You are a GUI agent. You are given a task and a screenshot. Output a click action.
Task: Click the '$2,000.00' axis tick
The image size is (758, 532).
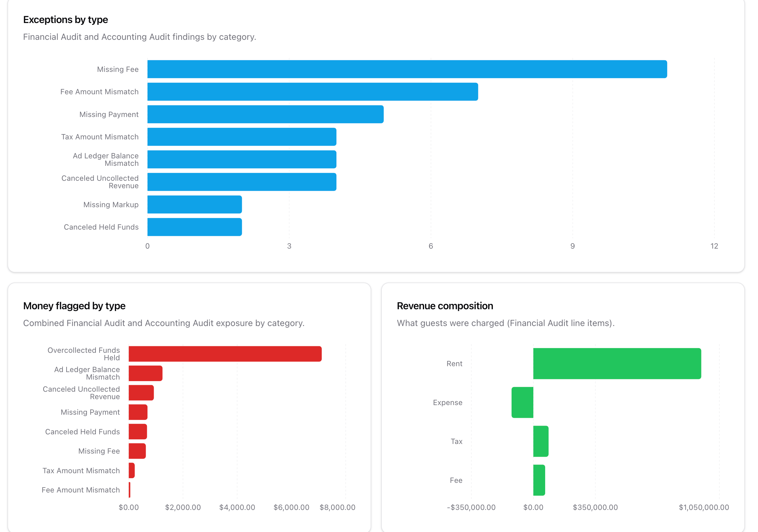183,508
